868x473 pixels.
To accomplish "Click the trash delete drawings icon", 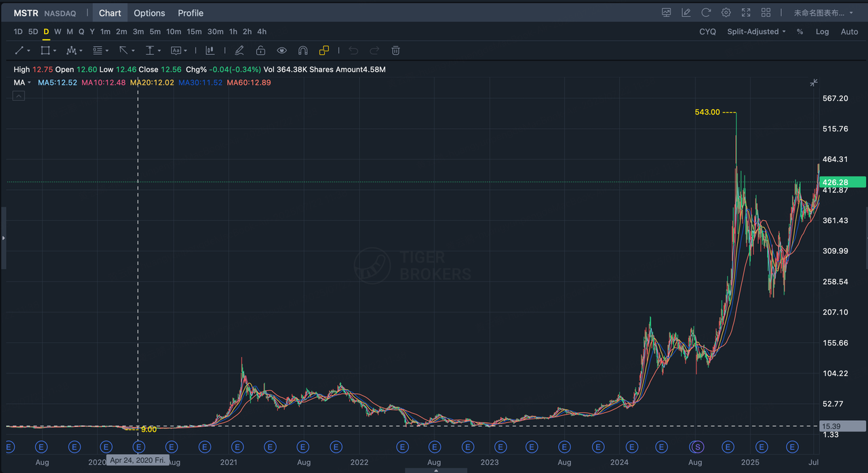I will tap(395, 50).
